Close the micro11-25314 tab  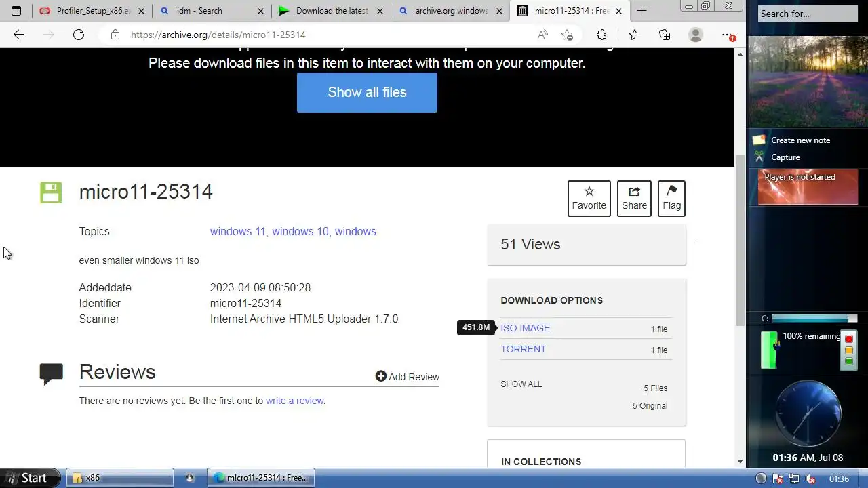click(x=618, y=11)
